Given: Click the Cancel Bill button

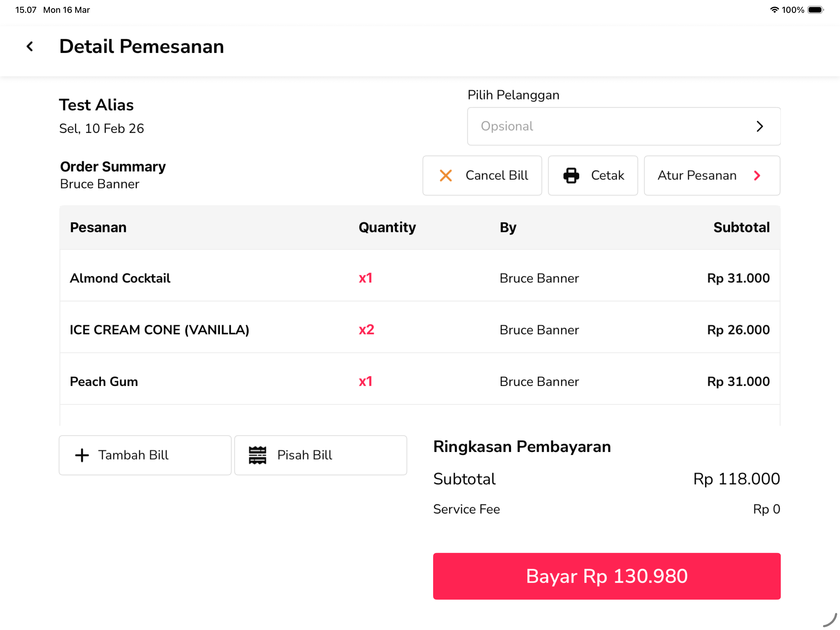Looking at the screenshot, I should coord(482,176).
